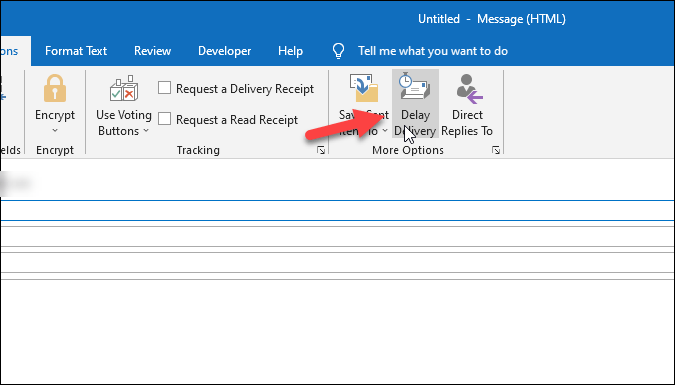Click Delay Delivery in More Options
This screenshot has height=385, width=675.
pos(415,105)
